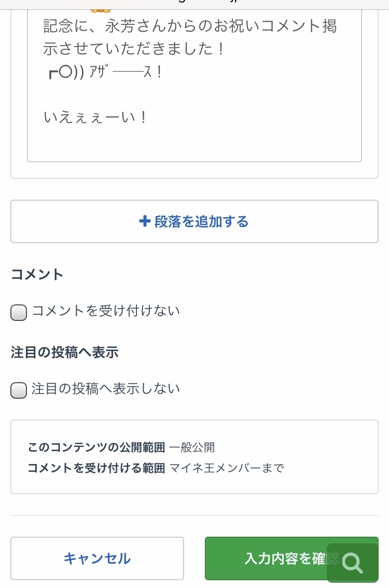The height and width of the screenshot is (588, 389).
Task: Tap the floating magnifying glass search icon
Action: pos(353,563)
